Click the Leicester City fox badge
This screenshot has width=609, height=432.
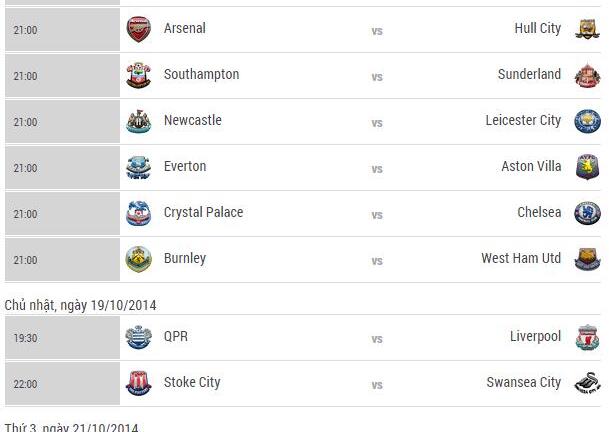[587, 121]
